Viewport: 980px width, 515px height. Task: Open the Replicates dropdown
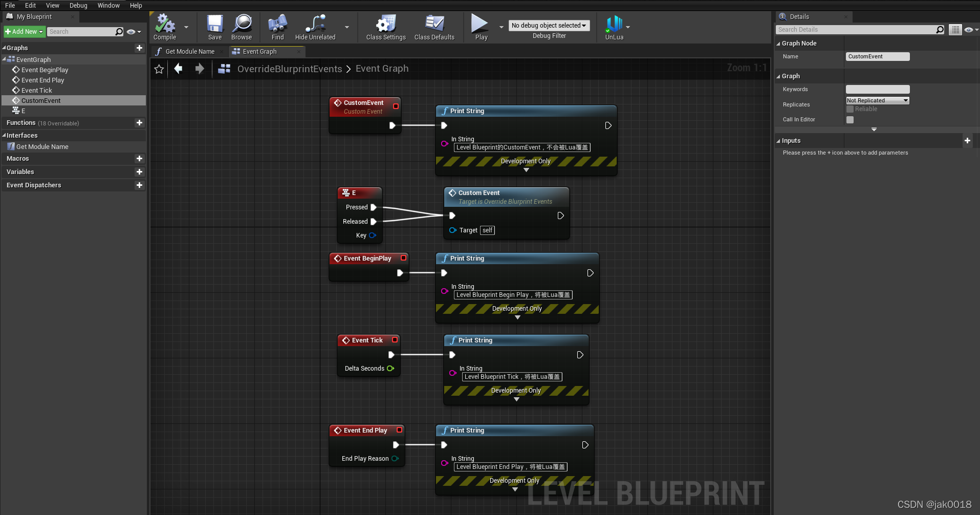point(878,100)
